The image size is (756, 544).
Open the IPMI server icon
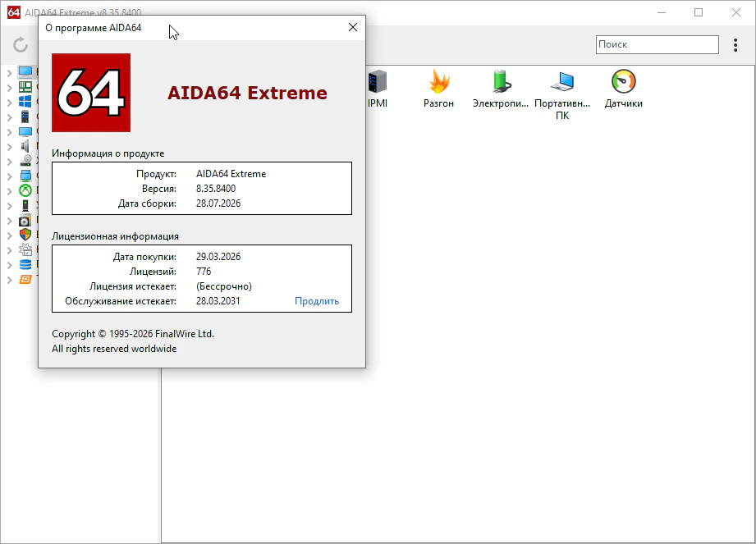click(378, 81)
